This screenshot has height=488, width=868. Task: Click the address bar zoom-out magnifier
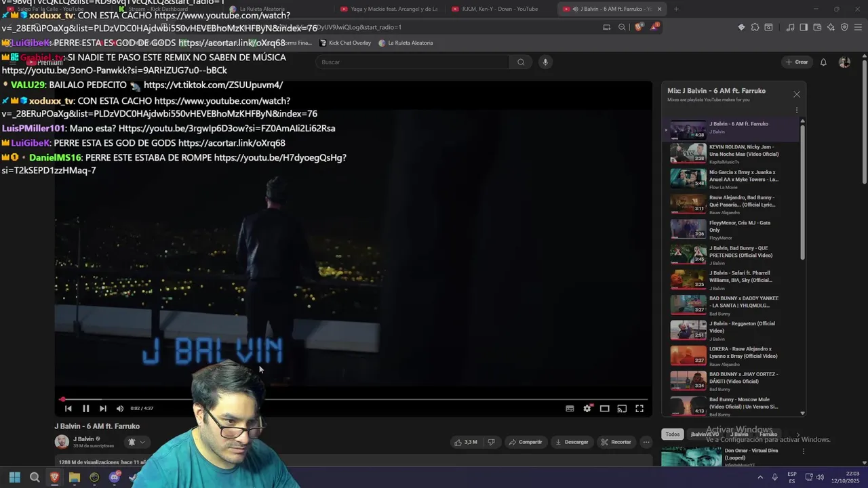click(622, 27)
